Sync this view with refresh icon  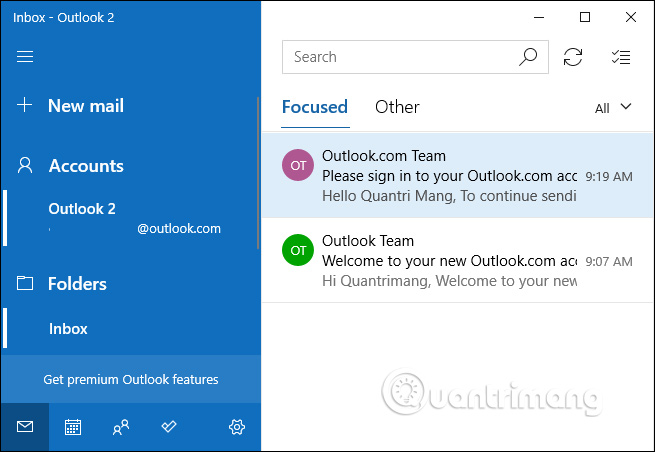[x=573, y=57]
